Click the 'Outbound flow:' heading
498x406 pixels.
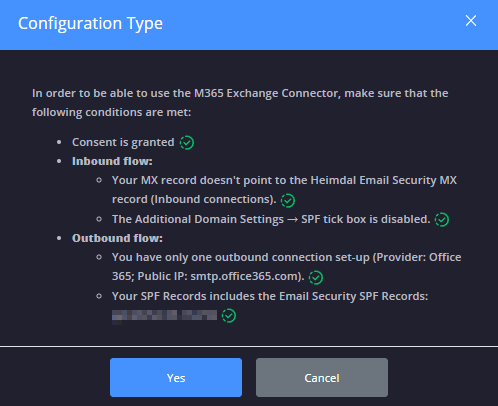coord(117,238)
